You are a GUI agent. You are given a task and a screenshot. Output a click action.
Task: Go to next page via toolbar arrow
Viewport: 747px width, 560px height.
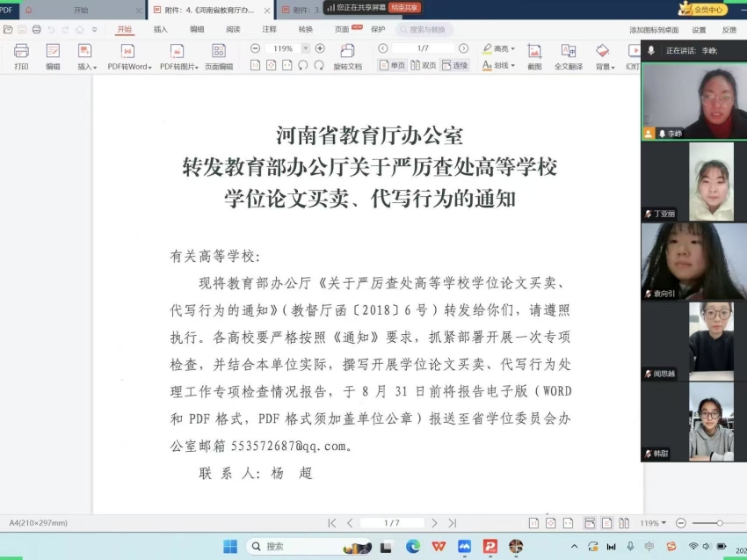point(463,48)
